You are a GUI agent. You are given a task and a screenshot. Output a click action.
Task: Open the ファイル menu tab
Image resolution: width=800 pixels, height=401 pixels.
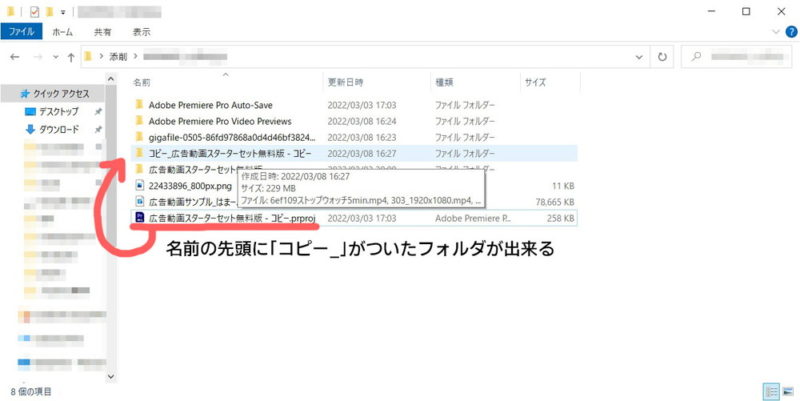click(22, 32)
